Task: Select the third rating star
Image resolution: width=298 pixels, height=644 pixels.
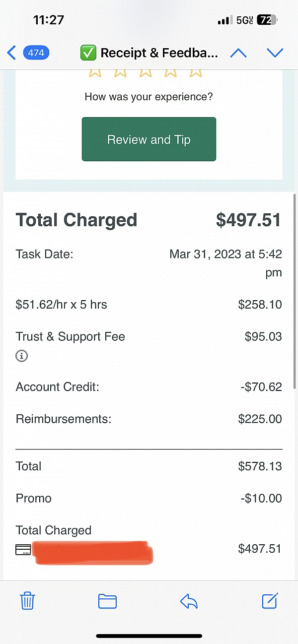Action: pyautogui.click(x=145, y=73)
